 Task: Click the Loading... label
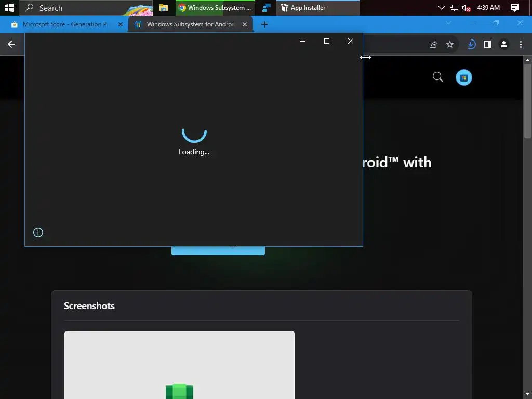coord(194,152)
